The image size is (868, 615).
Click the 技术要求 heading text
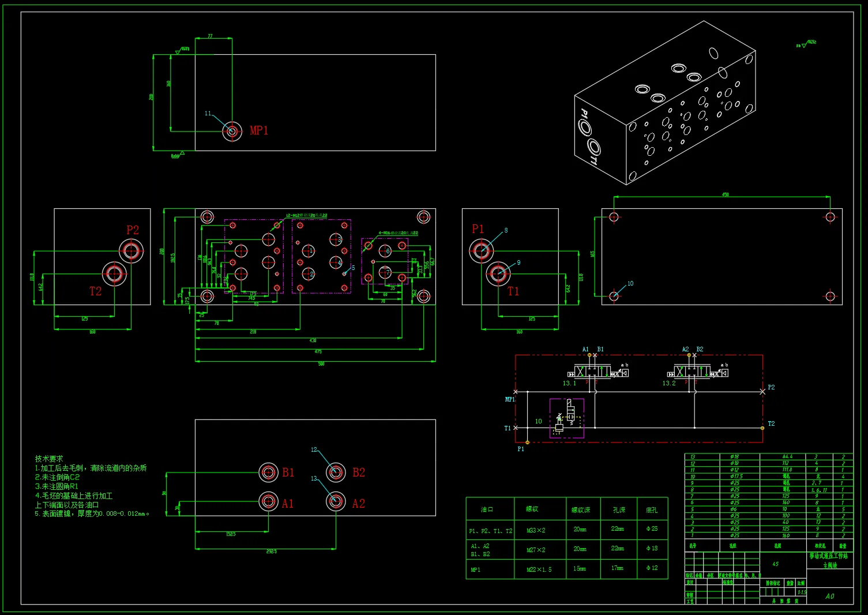49,459
